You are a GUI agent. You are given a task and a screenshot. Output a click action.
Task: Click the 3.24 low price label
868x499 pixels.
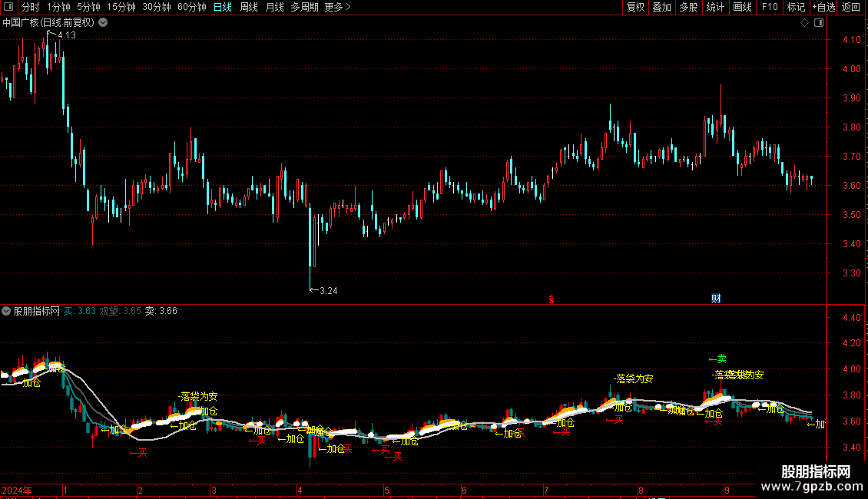coord(328,290)
